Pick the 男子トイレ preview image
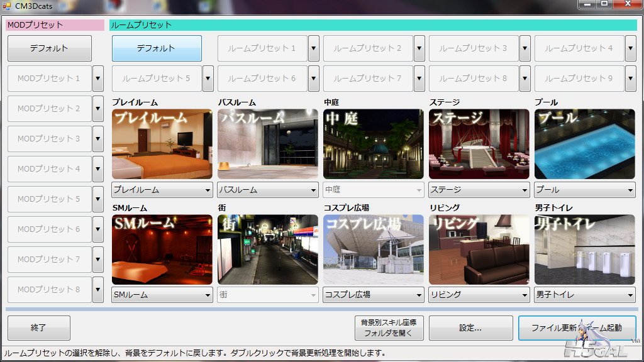This screenshot has width=644, height=362. (585, 250)
